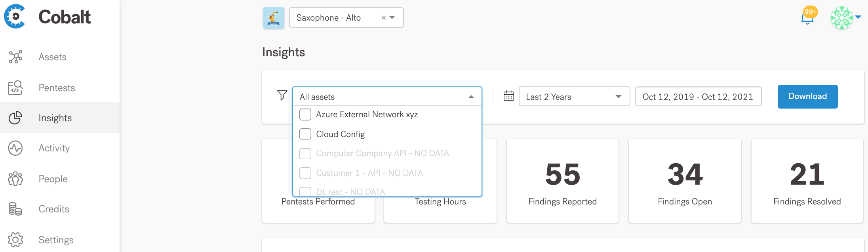
Task: Select Pentests menu item label
Action: (57, 88)
